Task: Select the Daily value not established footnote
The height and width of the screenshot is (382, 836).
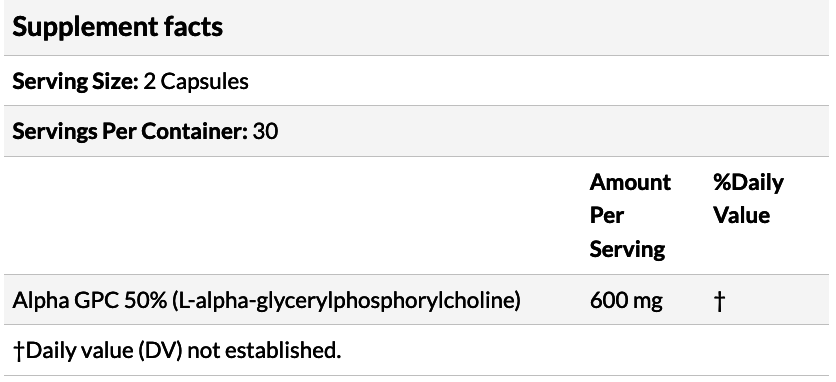Action: coord(176,351)
